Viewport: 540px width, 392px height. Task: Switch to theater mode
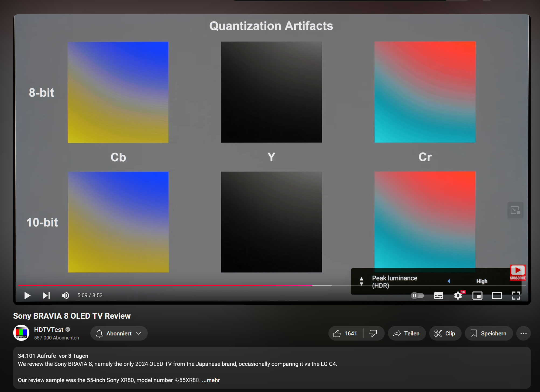497,296
